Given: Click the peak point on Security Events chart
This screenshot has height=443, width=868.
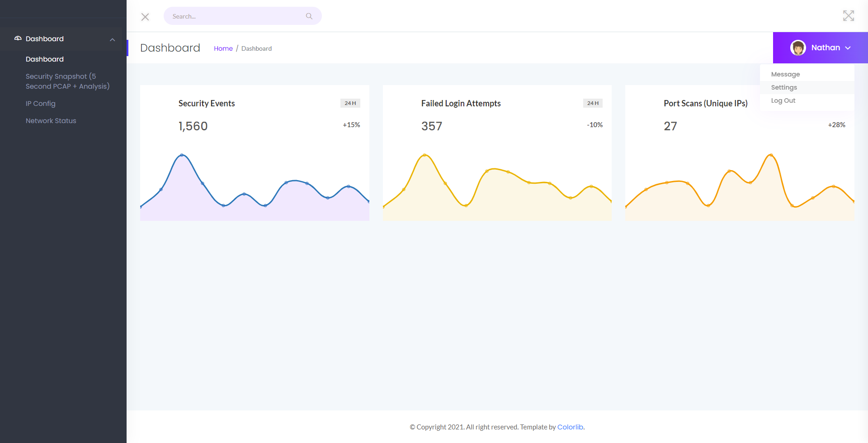Looking at the screenshot, I should point(182,155).
